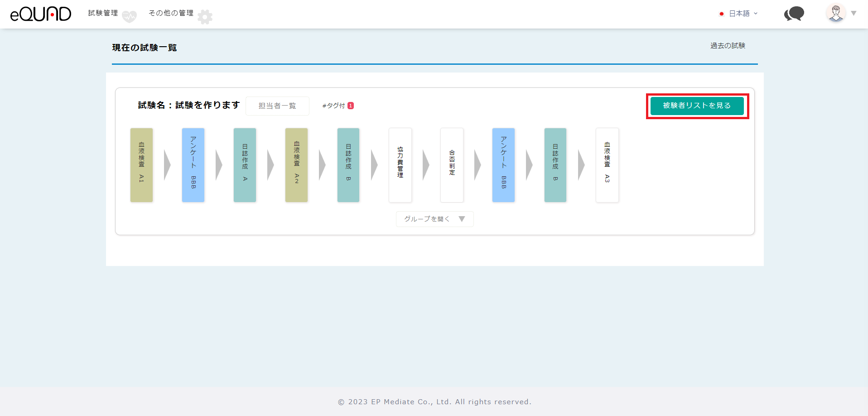Click the eQUAD logo
The width and height of the screenshot is (868, 416).
(x=41, y=14)
